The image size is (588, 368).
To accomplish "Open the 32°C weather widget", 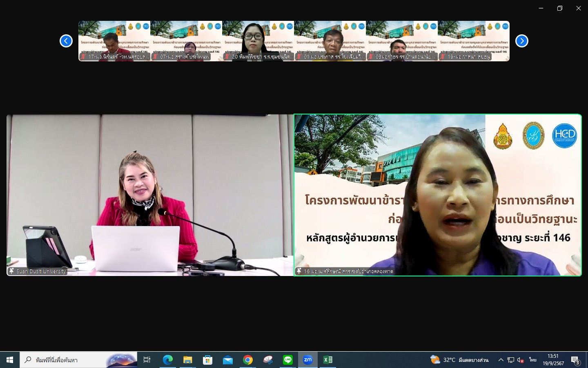I will [459, 360].
